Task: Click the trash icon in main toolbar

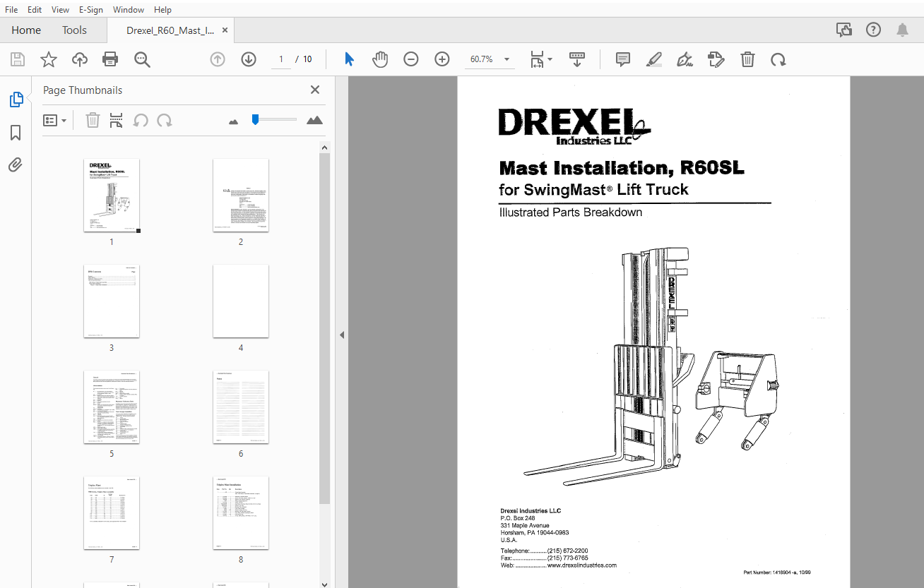Action: click(747, 59)
